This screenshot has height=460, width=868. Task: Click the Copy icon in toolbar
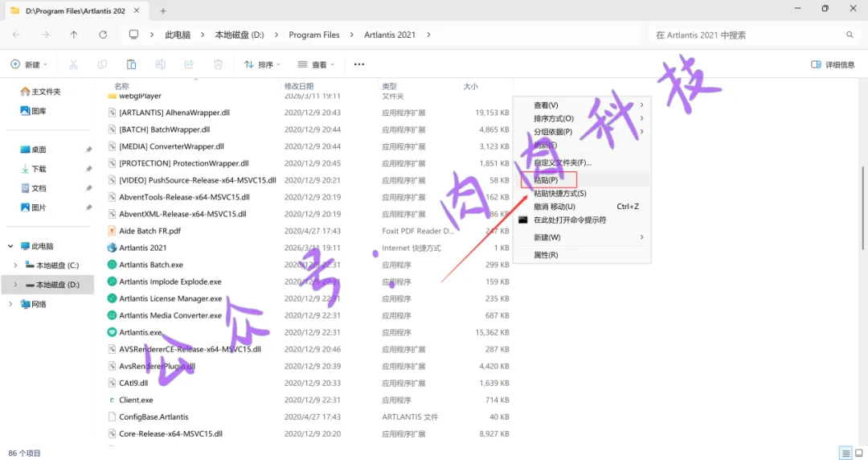point(102,64)
